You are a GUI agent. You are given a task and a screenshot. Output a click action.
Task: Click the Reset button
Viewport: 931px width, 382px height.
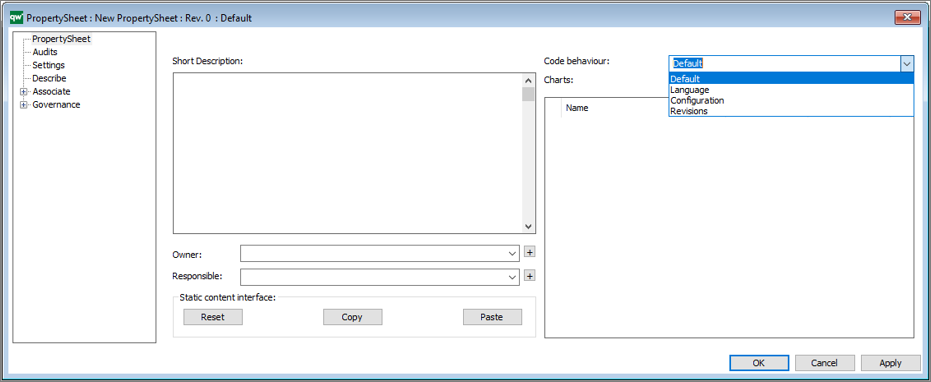click(213, 317)
